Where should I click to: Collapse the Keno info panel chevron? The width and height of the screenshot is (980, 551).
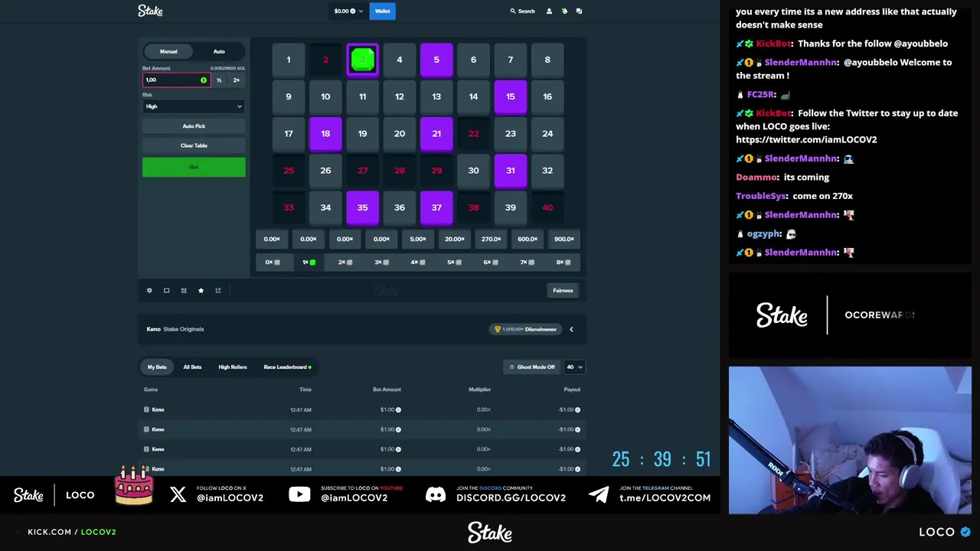(x=571, y=329)
